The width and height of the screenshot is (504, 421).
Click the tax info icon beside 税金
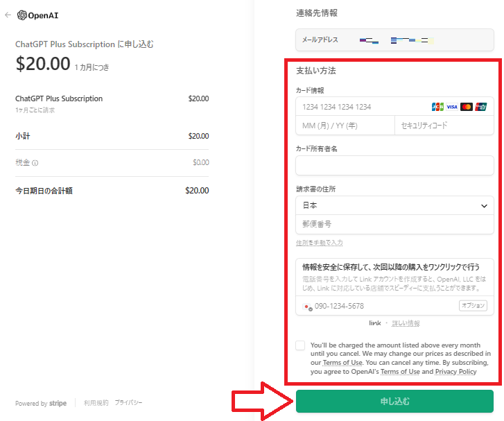tap(35, 163)
